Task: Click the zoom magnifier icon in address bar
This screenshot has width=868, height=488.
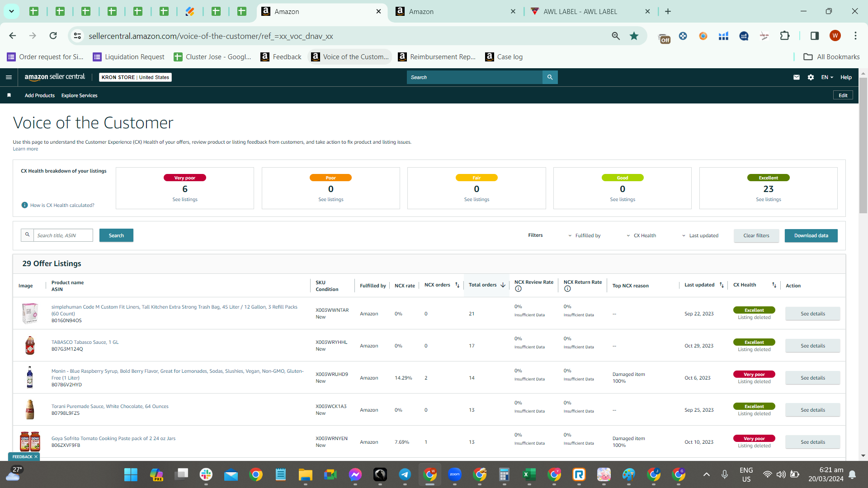Action: point(616,36)
